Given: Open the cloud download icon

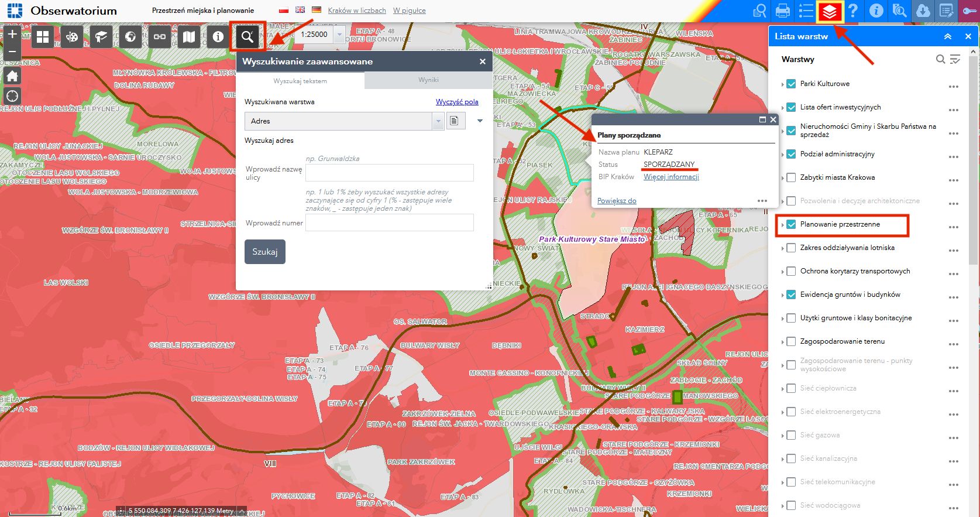Looking at the screenshot, I should (923, 11).
